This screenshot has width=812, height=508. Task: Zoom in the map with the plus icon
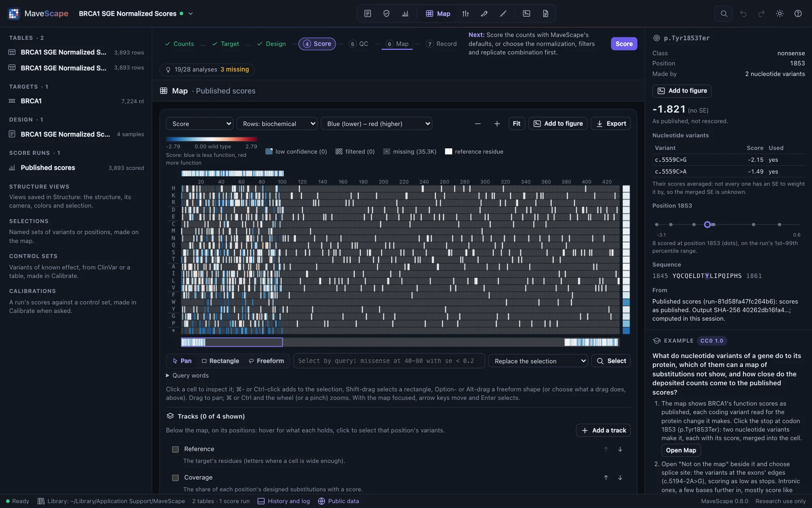click(x=497, y=124)
